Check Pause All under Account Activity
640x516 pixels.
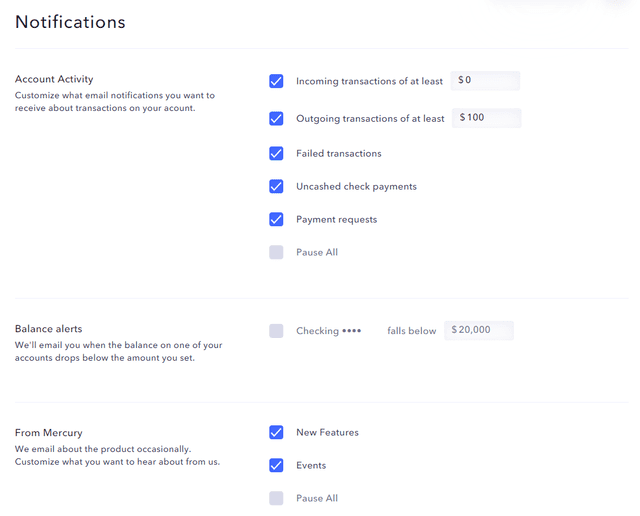(276, 252)
